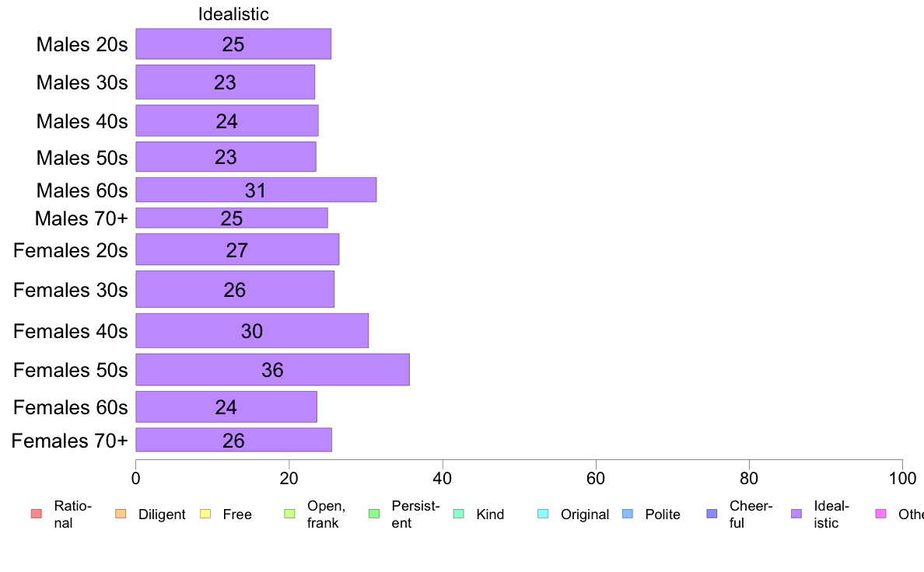Click the purple Idealistic legend swatch

tap(796, 514)
